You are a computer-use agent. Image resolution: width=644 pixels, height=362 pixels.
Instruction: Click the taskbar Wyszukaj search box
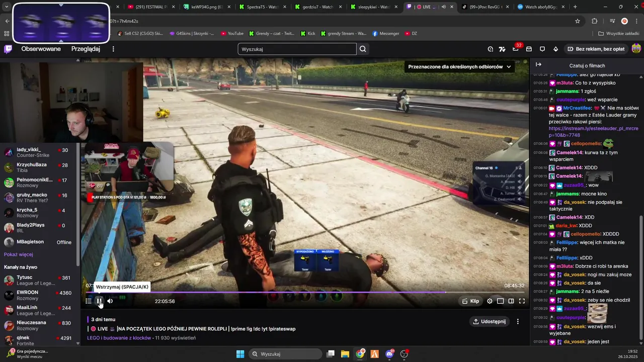click(x=285, y=354)
